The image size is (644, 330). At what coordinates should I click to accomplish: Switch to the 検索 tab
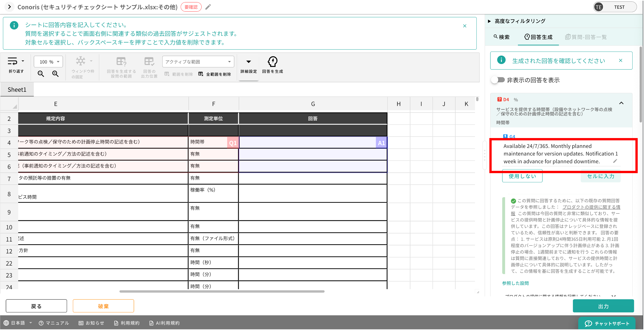point(501,37)
